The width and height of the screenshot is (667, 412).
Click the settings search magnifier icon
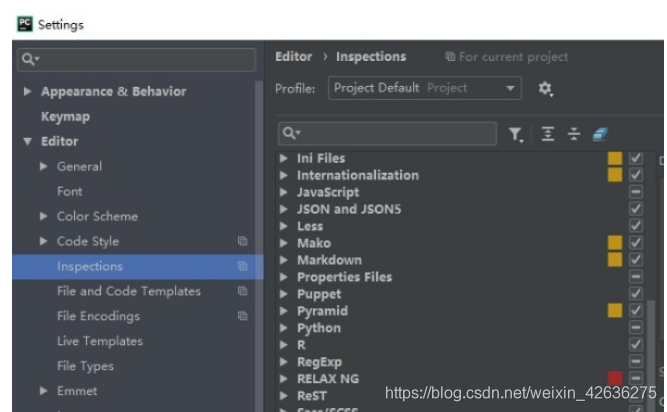30,59
